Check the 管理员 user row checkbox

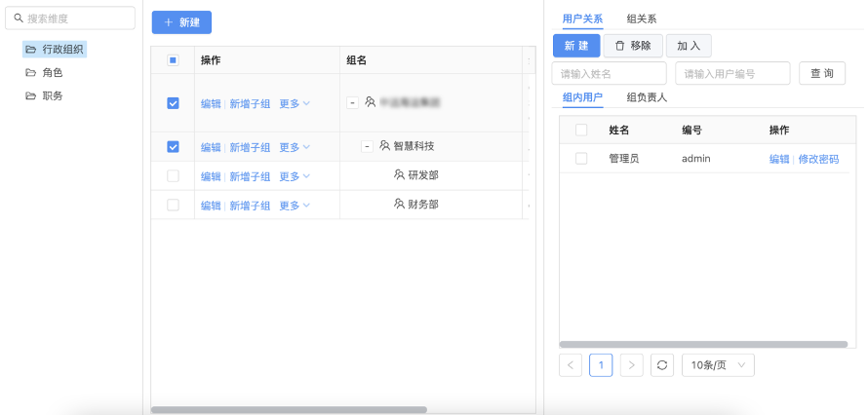click(581, 159)
